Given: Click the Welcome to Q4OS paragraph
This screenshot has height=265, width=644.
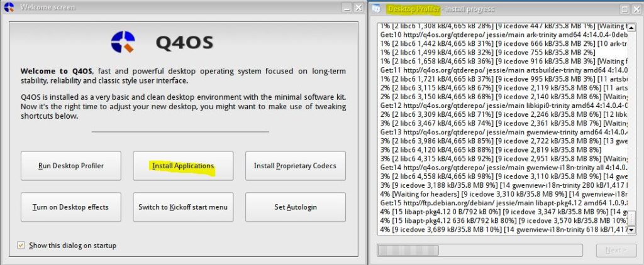Looking at the screenshot, I should (183, 76).
